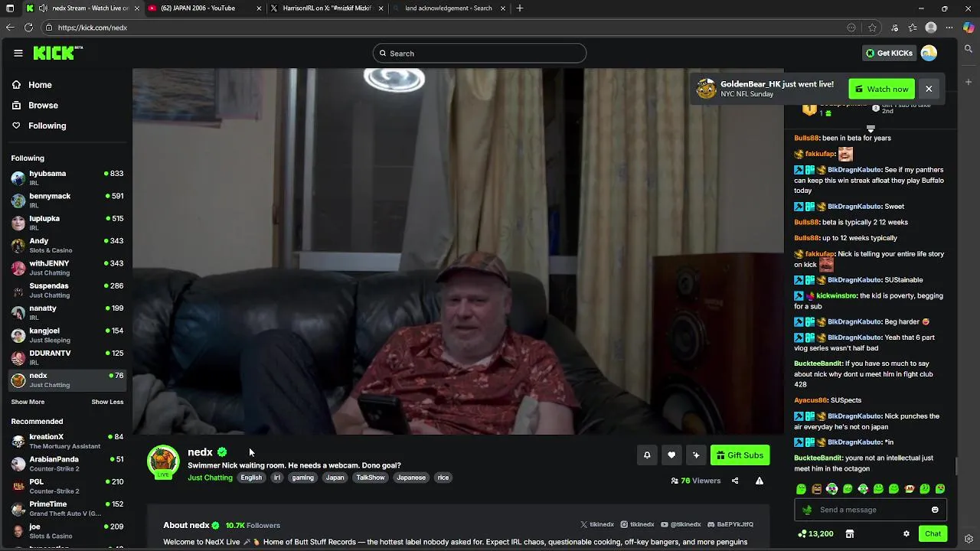Click the 76 Viewers count
This screenshot has height=551, width=980.
click(695, 481)
